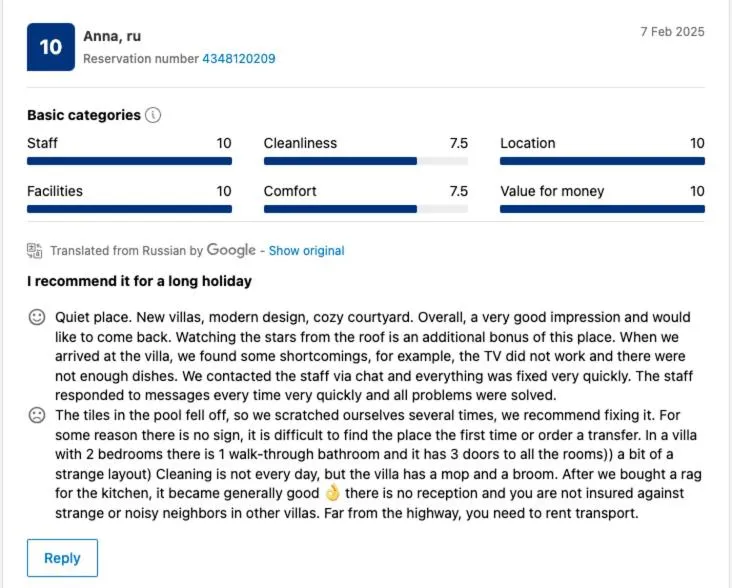Click the smiley face positive feedback icon
Viewport: 732px width, 588px height.
click(x=37, y=317)
